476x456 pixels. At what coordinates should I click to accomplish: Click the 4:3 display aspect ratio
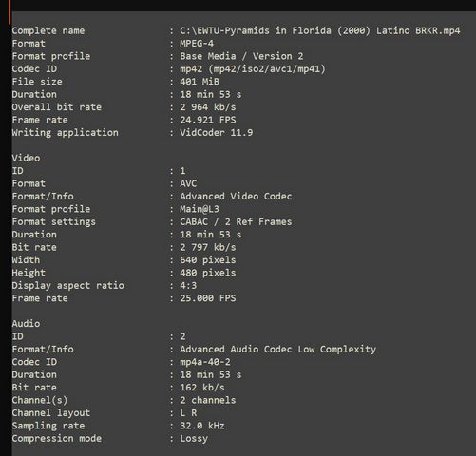pyautogui.click(x=188, y=285)
